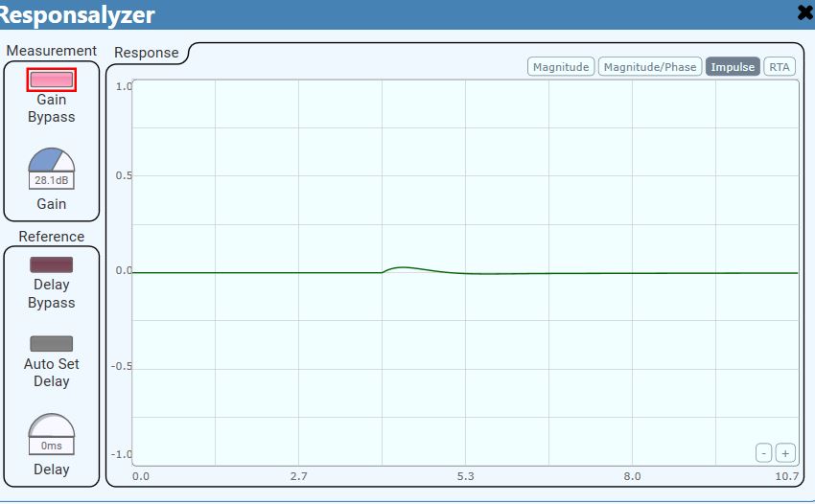This screenshot has width=815, height=504.
Task: Click the 'Delay Bypass' label text
Action: click(x=52, y=293)
